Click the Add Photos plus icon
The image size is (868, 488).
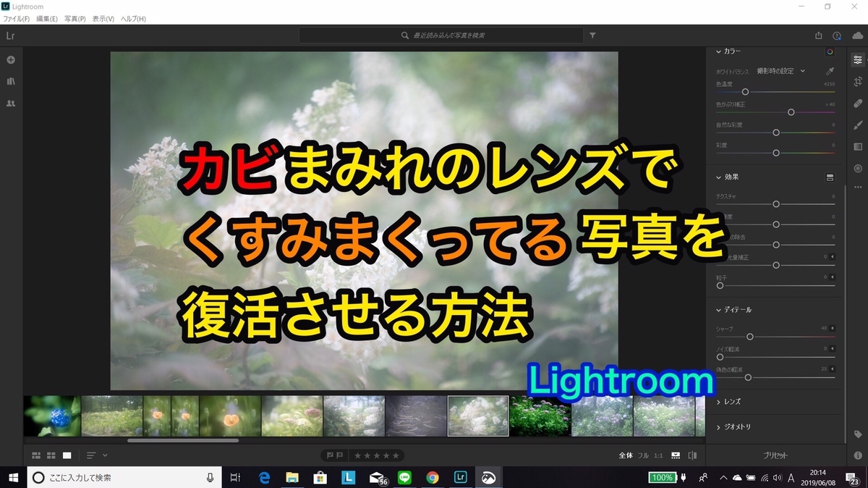[x=11, y=59]
